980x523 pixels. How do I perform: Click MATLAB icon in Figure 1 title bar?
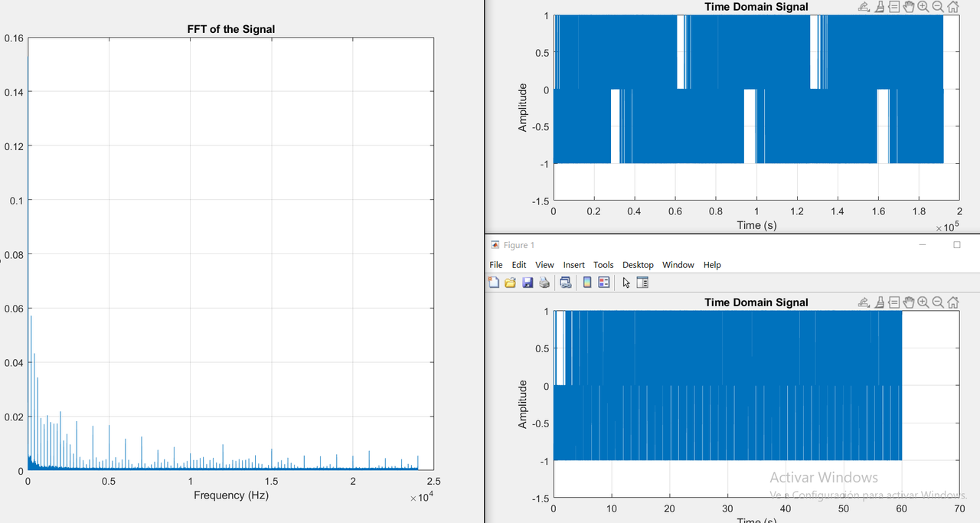[x=495, y=245]
